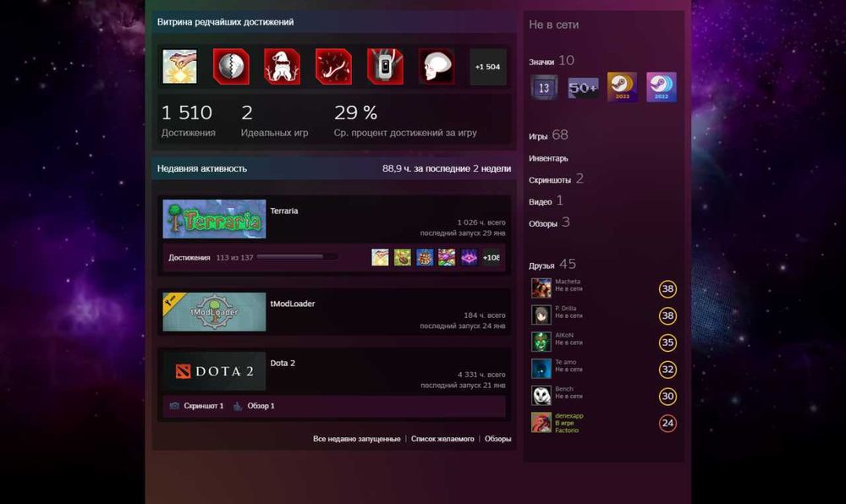Open Все недавно запущенные link
The image size is (846, 504).
(357, 439)
